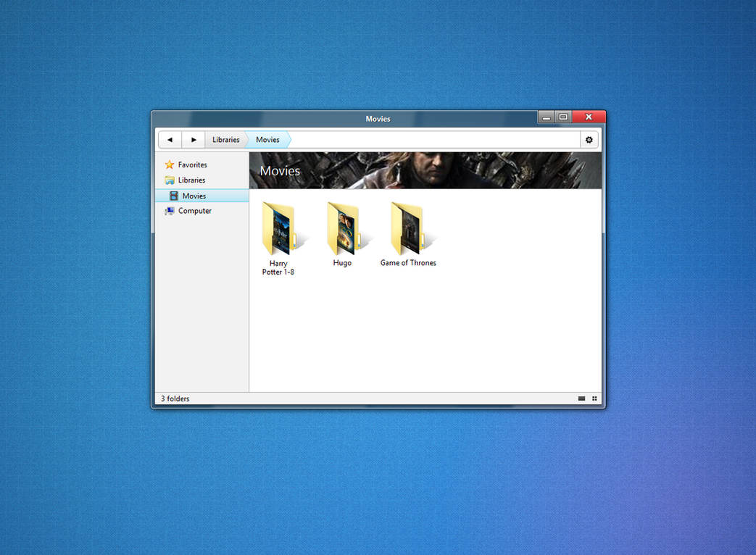This screenshot has width=756, height=555.
Task: Click the empty address bar field
Action: pos(435,140)
